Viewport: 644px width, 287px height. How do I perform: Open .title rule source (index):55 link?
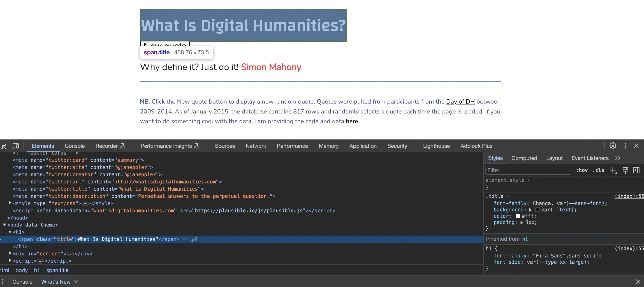(629, 196)
